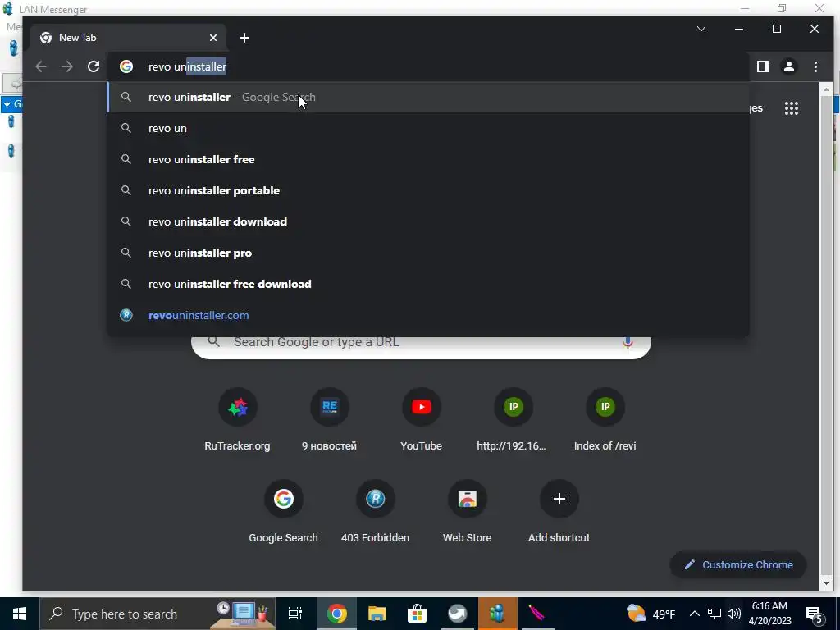The image size is (840, 630).
Task: Choose 'revo uninstaller - Google Search' suggestion
Action: (x=428, y=97)
